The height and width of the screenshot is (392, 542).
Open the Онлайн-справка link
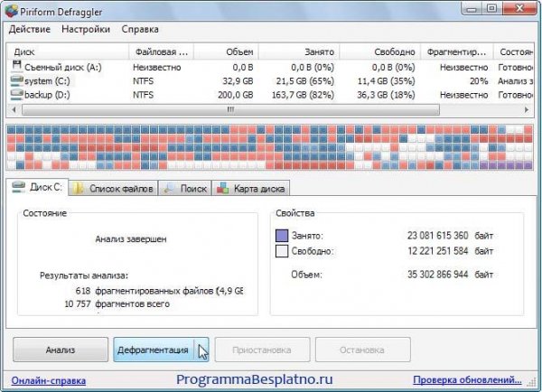click(49, 380)
